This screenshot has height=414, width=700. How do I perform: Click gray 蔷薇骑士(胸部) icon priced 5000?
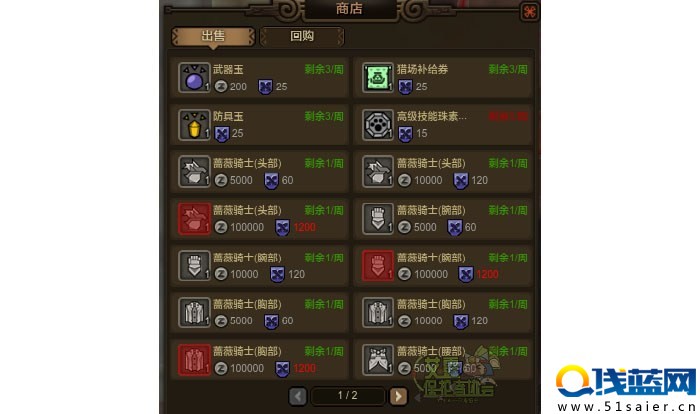click(x=194, y=313)
